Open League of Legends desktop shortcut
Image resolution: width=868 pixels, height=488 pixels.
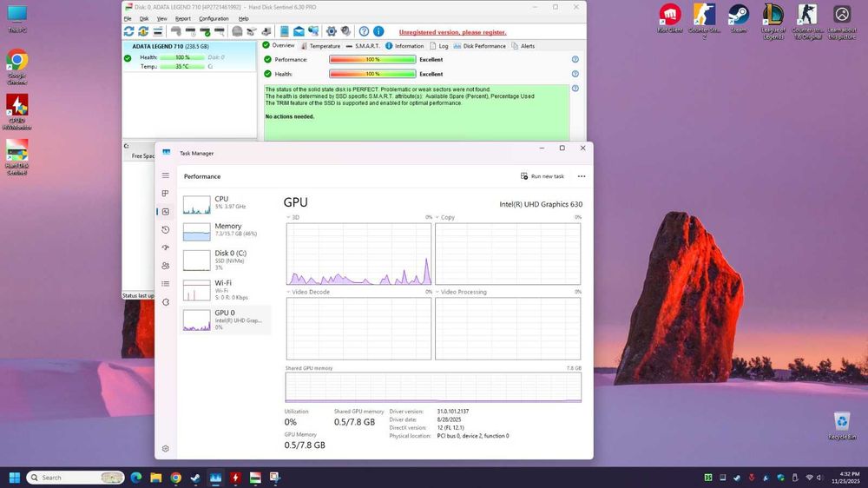click(x=773, y=22)
